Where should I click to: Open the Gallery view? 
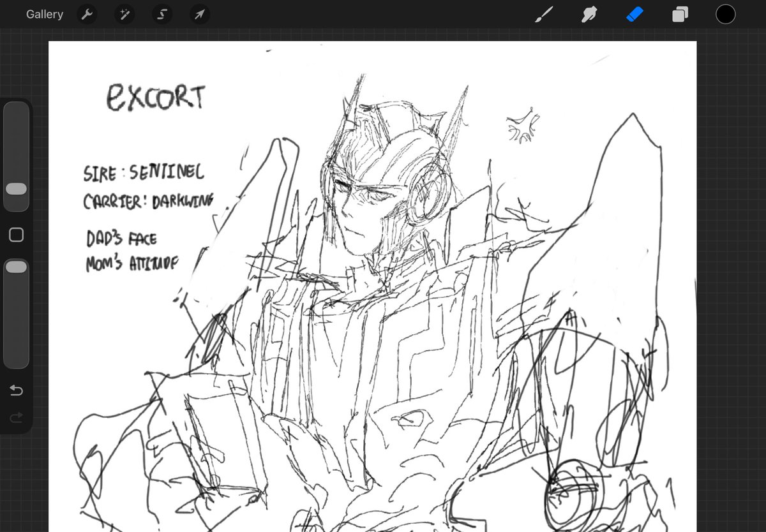45,14
